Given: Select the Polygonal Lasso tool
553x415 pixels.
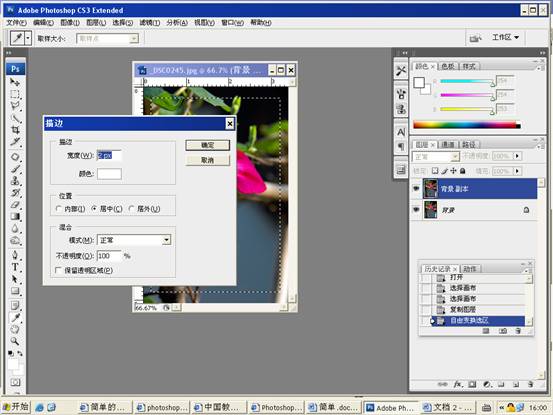Looking at the screenshot, I should [15, 106].
